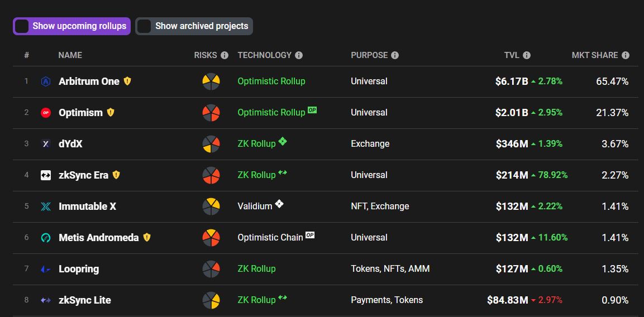Open Optimism risk pie chart
Screen dimensions: 644x317
pos(211,113)
